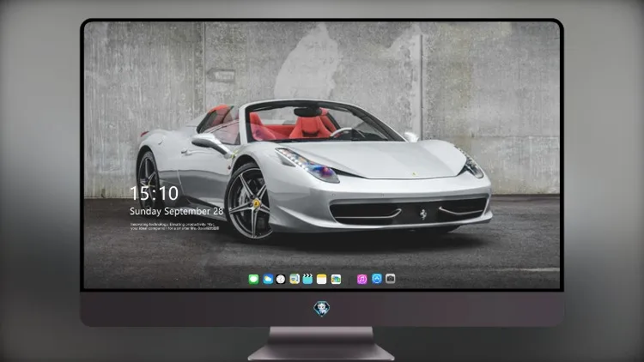Viewport: 644px width, 362px height.
Task: Open the Maps app in dock
Action: coord(295,280)
